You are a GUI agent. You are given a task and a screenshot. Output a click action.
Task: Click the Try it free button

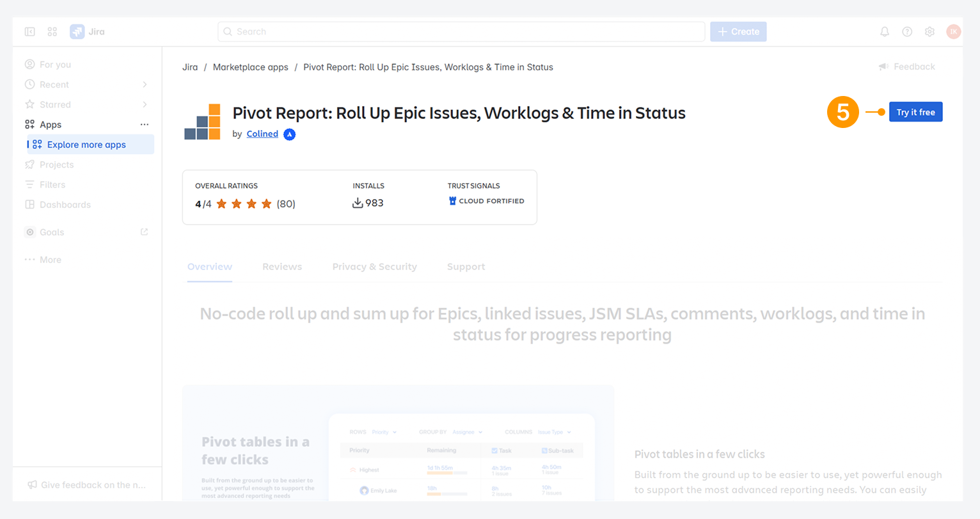915,112
